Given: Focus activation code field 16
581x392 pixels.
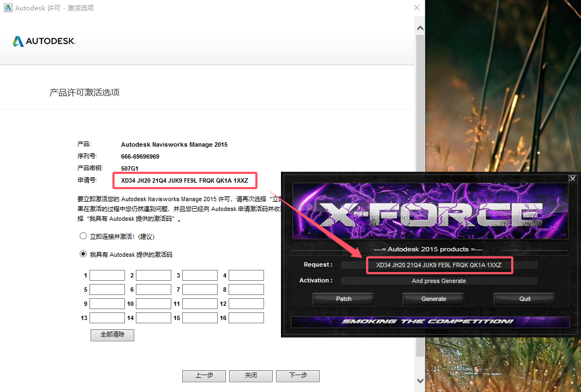Looking at the screenshot, I should (246, 318).
